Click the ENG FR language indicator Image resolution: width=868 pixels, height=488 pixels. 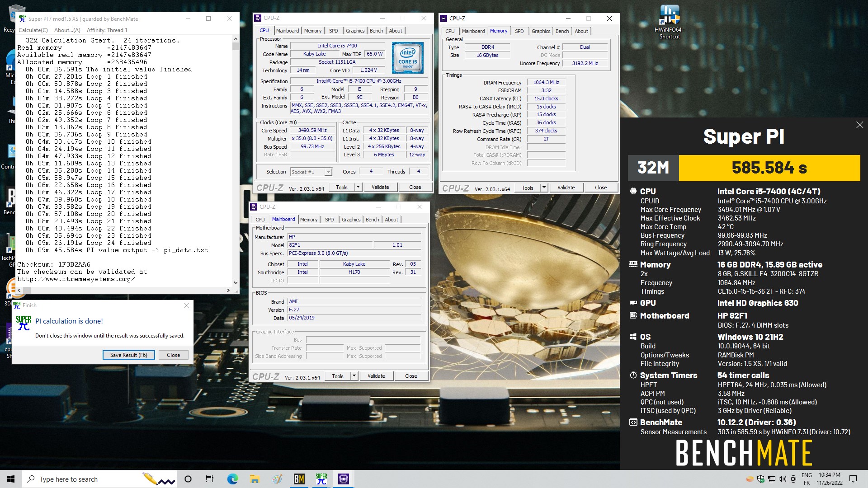coord(807,479)
